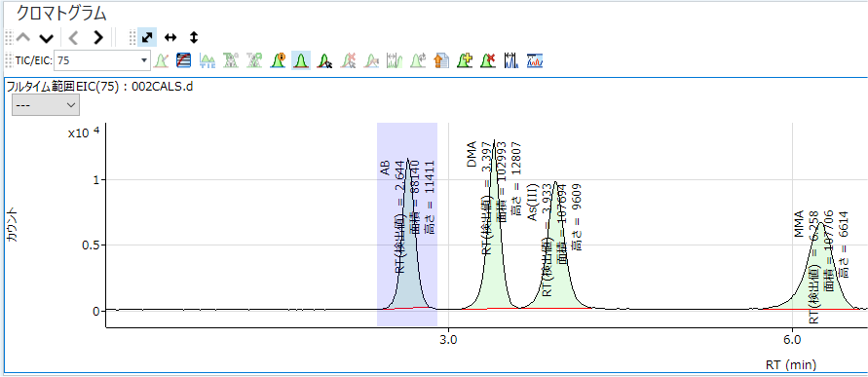Click the 0.5 y-axis tick label
Viewport: 868px width, 377px height.
point(91,245)
